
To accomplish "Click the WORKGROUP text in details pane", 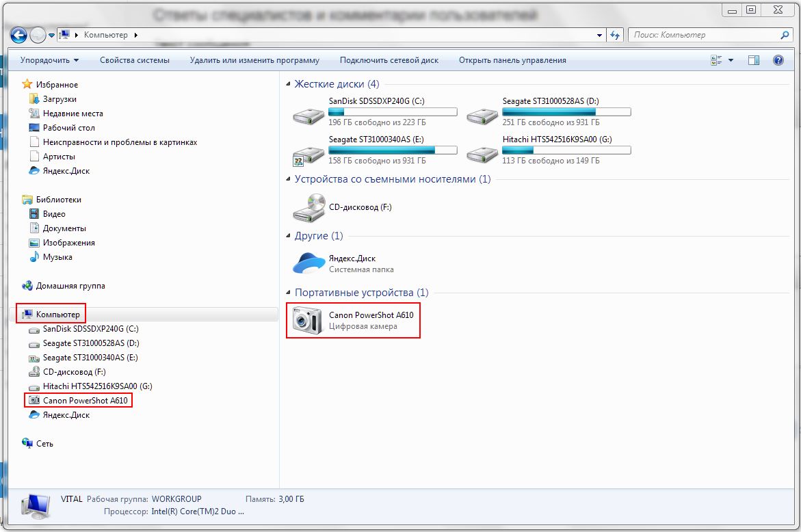I will (x=176, y=498).
